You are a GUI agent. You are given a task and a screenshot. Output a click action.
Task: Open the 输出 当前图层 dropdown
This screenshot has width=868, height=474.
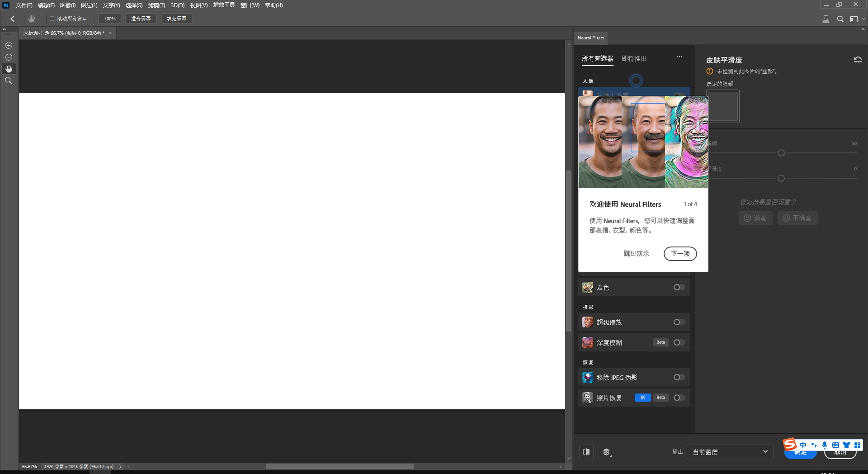[729, 452]
